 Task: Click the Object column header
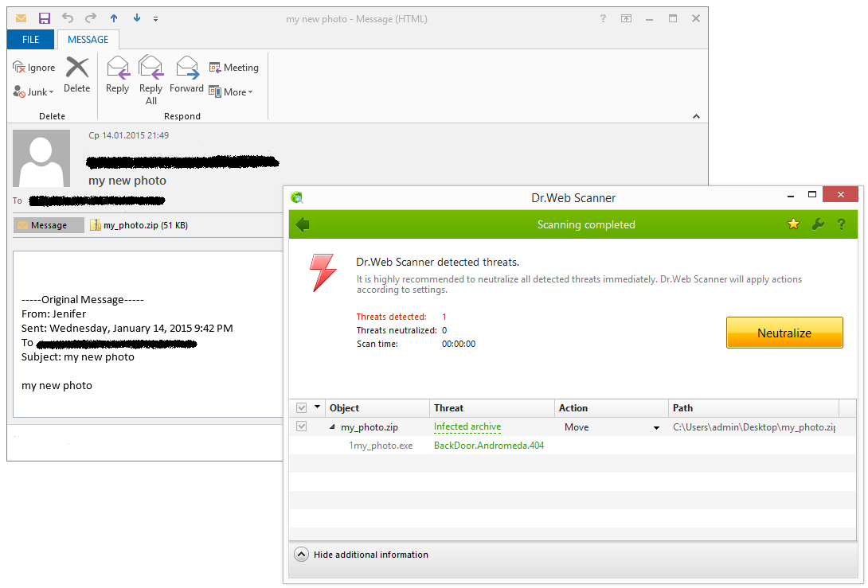pyautogui.click(x=377, y=407)
